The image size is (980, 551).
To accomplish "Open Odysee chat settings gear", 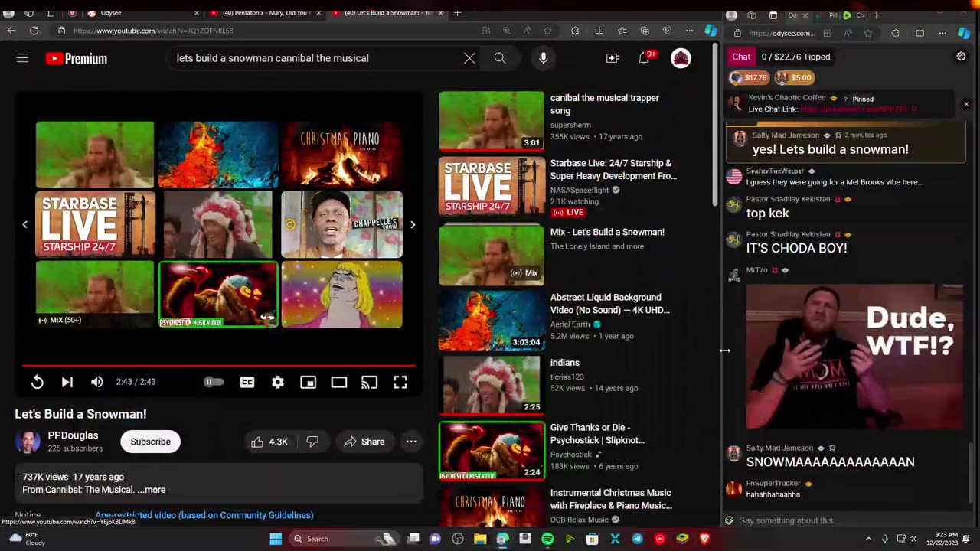I will 961,57.
